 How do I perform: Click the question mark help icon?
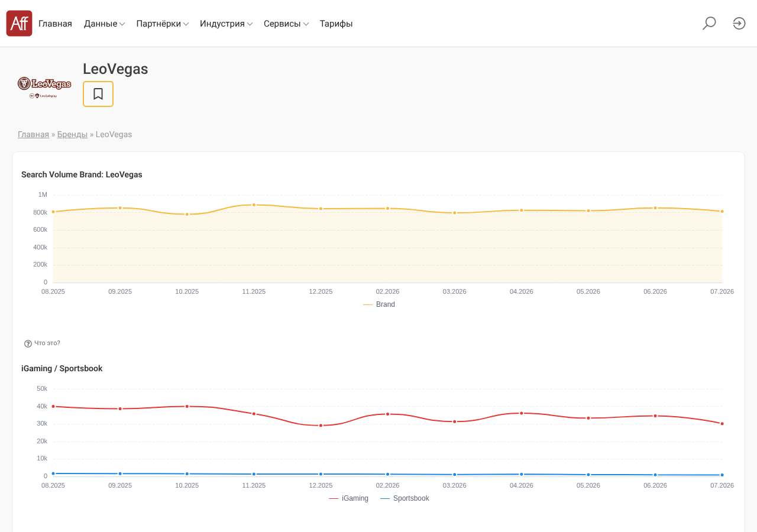28,343
